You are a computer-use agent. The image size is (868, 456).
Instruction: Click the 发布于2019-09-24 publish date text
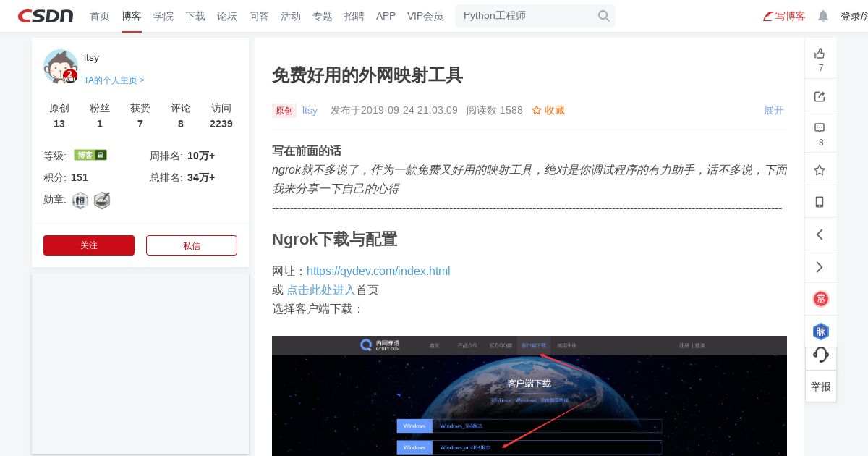point(394,110)
